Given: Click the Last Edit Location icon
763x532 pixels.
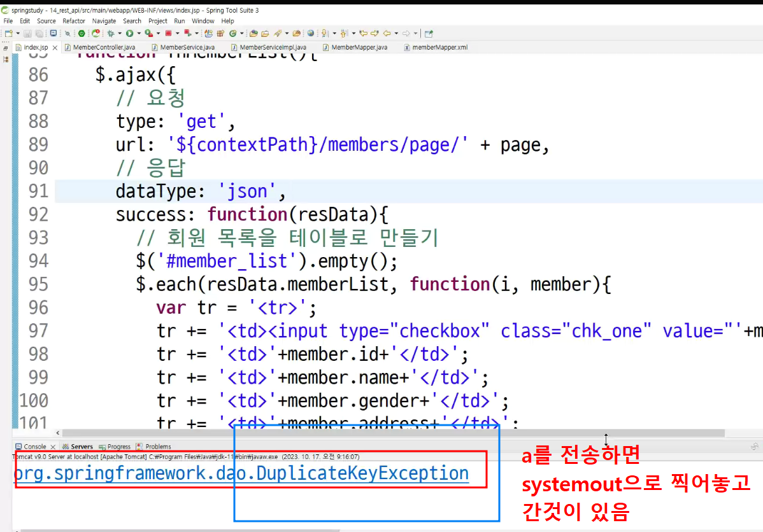Looking at the screenshot, I should (x=363, y=34).
